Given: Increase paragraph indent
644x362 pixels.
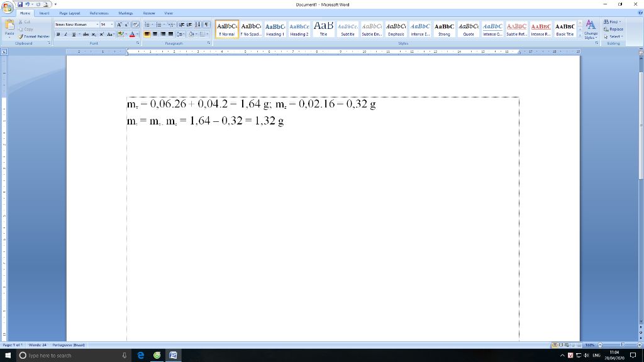Looking at the screenshot, I should tap(189, 25).
